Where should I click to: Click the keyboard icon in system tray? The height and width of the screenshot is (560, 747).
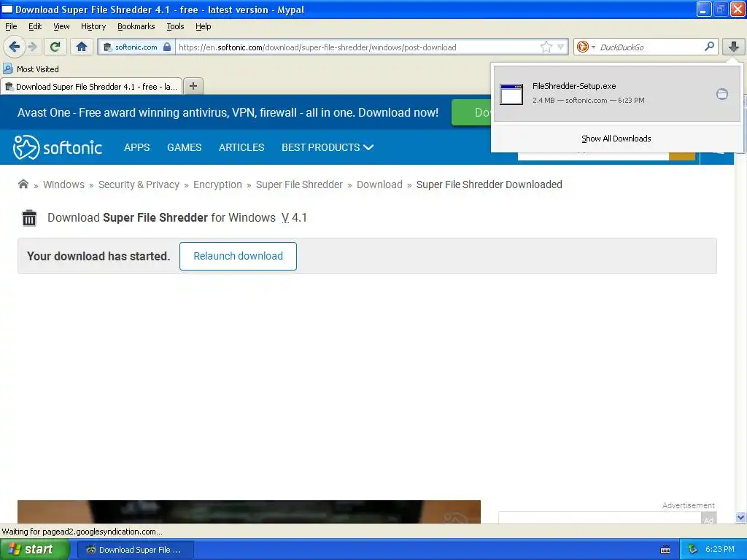coord(665,550)
